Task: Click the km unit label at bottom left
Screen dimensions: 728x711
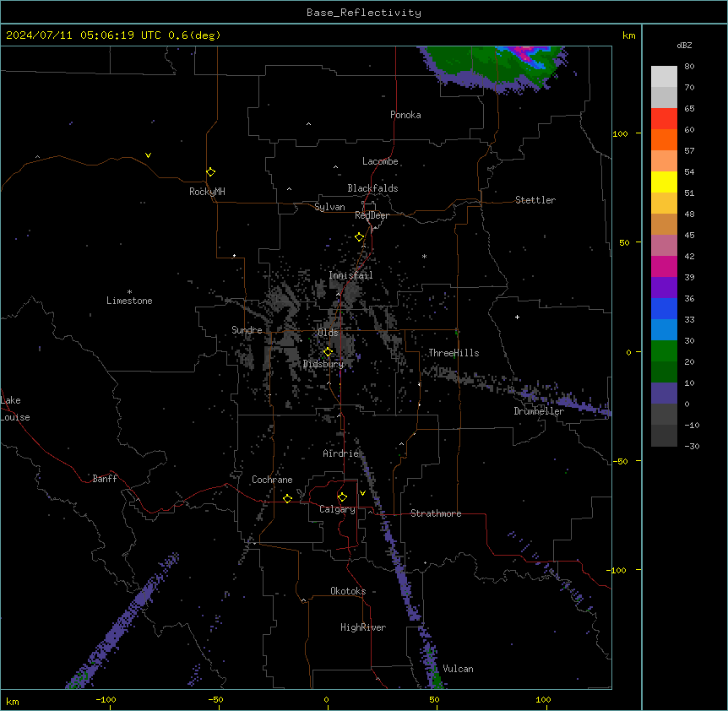Action: [13, 701]
